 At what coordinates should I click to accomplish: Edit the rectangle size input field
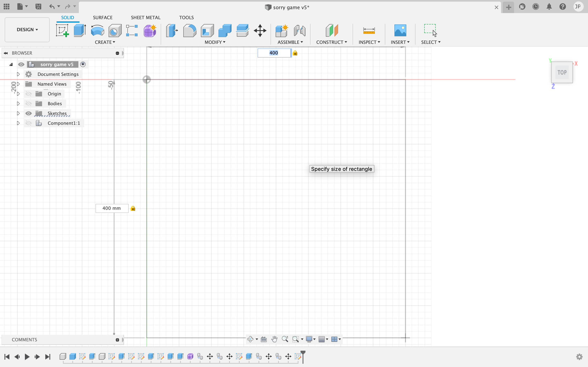click(x=274, y=52)
